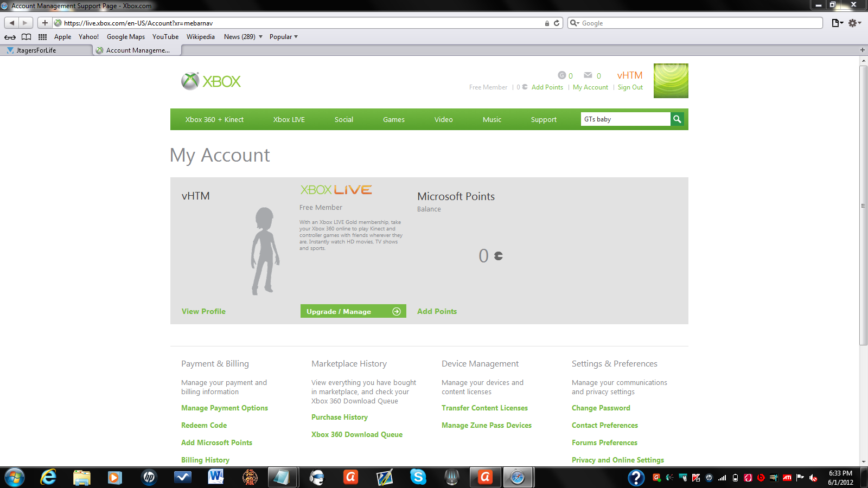Go back to the previous page
The image size is (868, 488).
coord(12,23)
